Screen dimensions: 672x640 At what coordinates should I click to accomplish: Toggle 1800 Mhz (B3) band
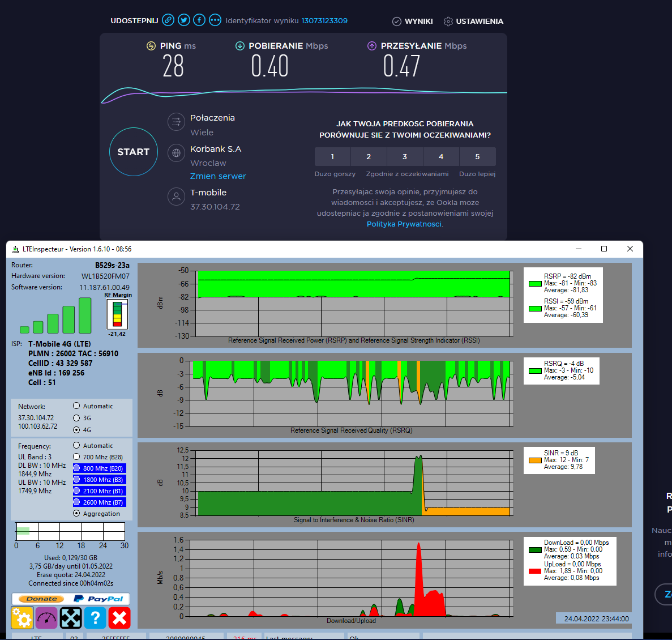(x=100, y=479)
